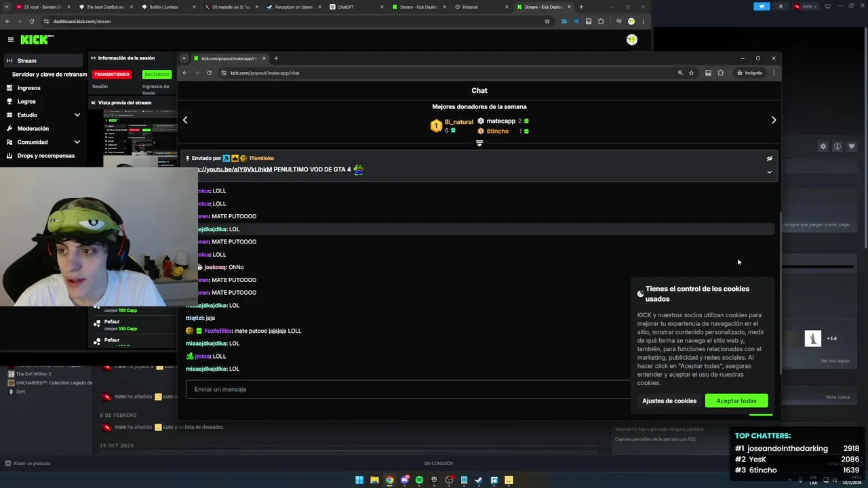This screenshot has width=868, height=488.
Task: Hide the pinned message with the eye-slash icon
Action: point(769,159)
